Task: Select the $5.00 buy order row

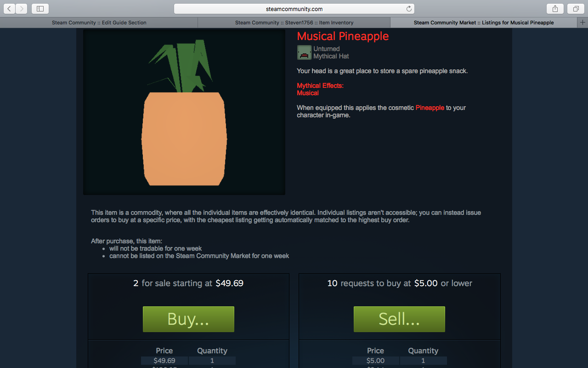Action: (399, 361)
